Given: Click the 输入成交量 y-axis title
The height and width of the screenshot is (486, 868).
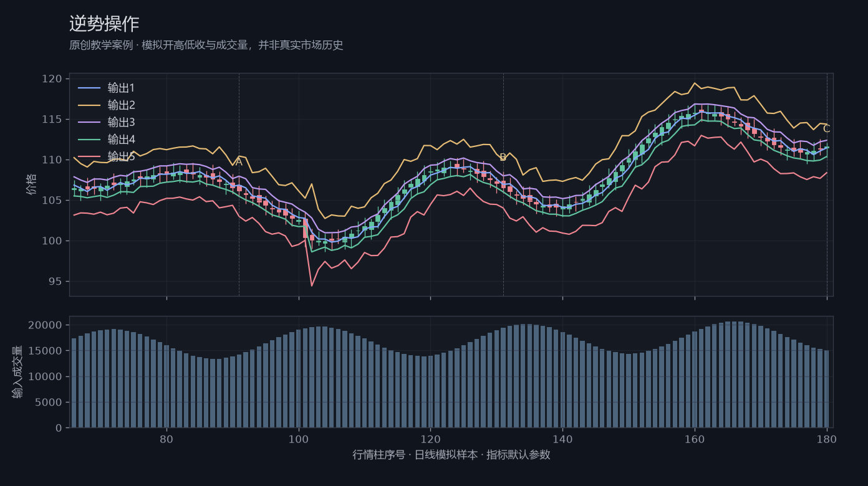Looking at the screenshot, I should pos(17,372).
